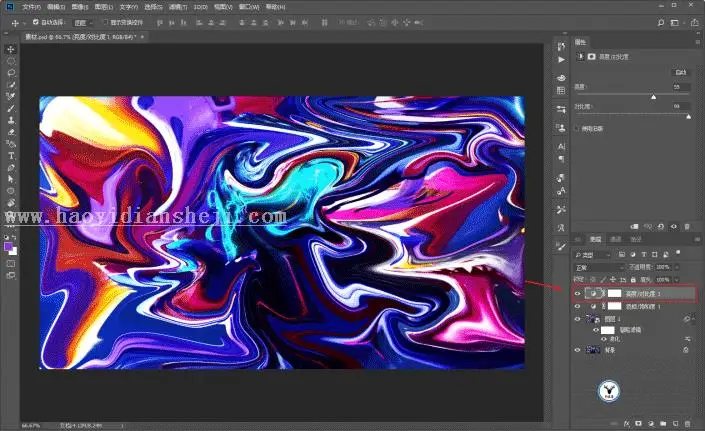This screenshot has width=705, height=431.
Task: Click the clip-to-layer icon in Properties
Action: point(634,227)
